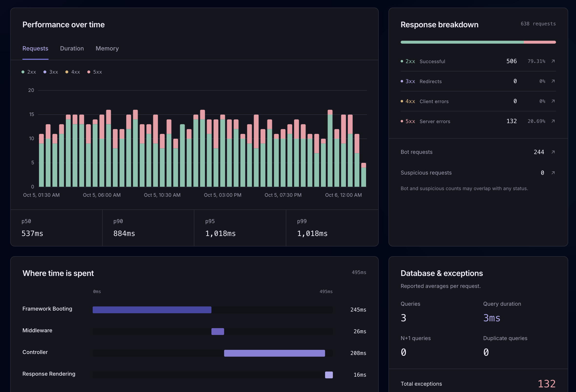Click the 79.31% percentage value

536,61
